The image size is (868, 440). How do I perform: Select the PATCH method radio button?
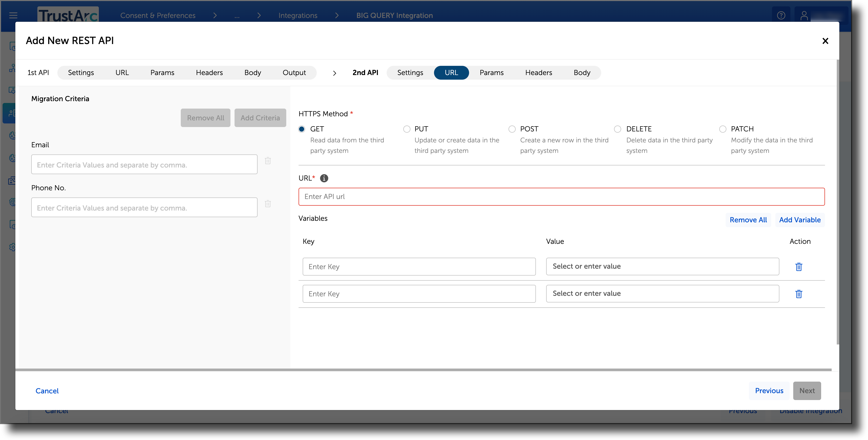(723, 129)
